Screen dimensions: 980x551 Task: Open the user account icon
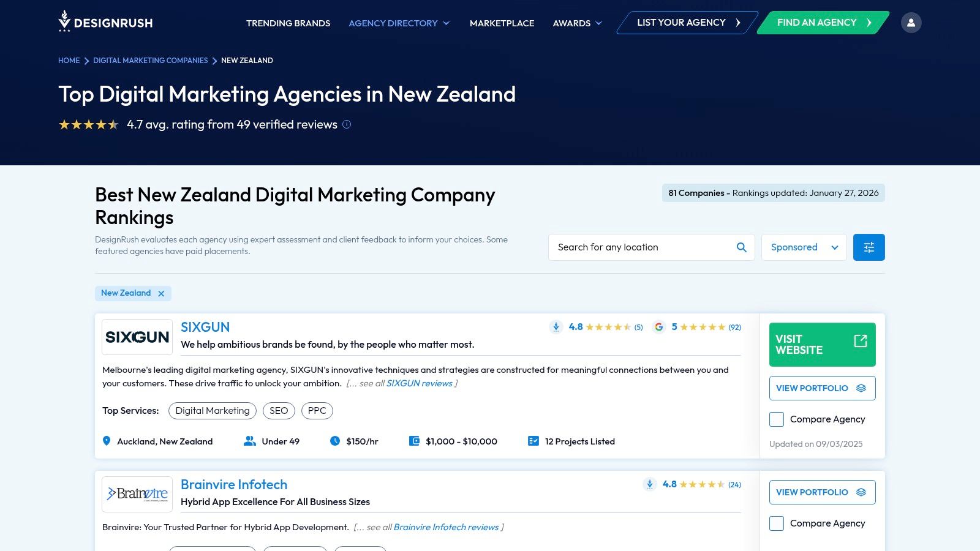coord(911,22)
